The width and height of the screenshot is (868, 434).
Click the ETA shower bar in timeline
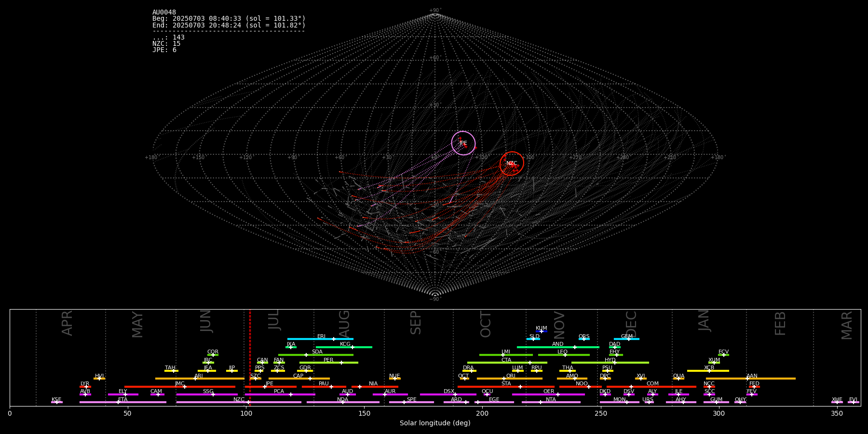point(123,402)
